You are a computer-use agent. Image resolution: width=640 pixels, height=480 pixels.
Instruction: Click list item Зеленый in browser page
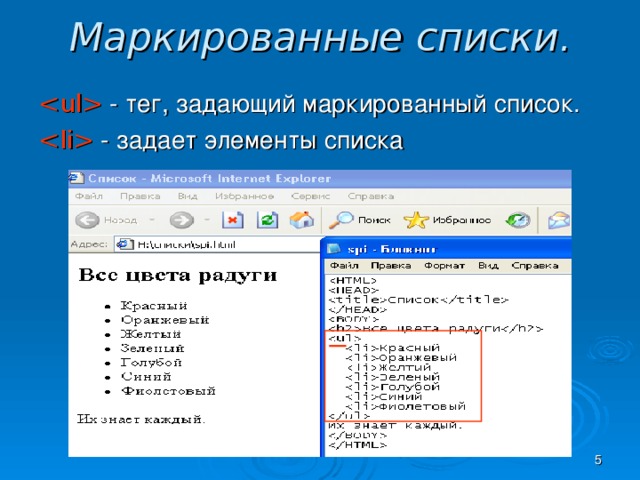(152, 348)
